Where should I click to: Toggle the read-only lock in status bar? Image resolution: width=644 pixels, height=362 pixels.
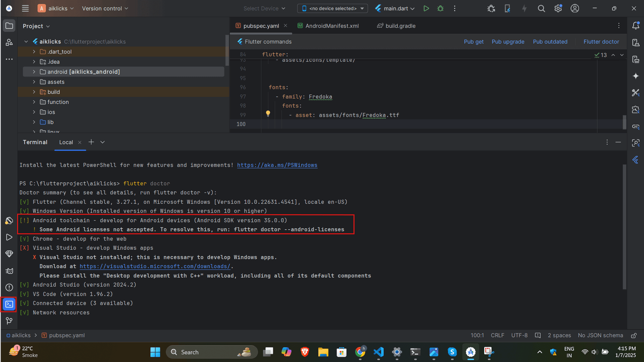(x=634, y=335)
